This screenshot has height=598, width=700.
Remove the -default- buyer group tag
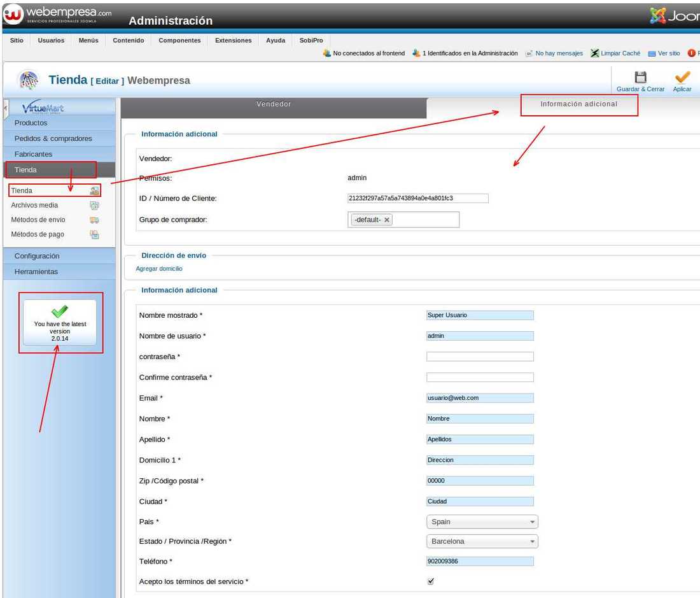tap(387, 220)
